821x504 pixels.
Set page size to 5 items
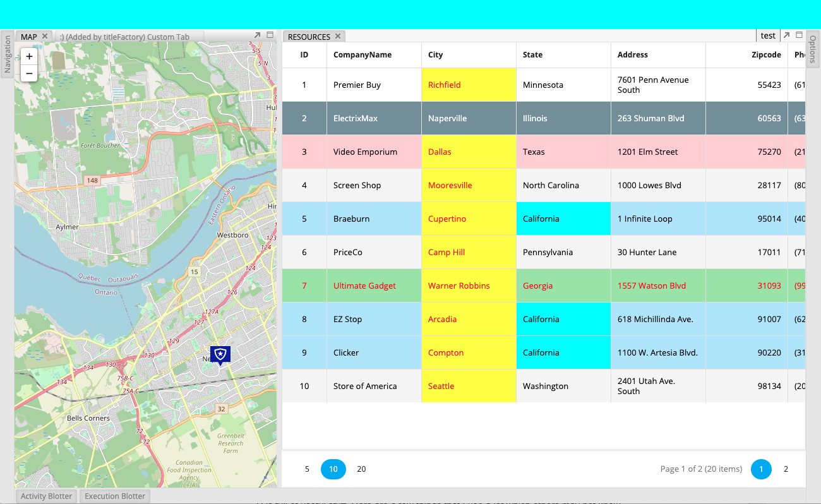(x=307, y=469)
